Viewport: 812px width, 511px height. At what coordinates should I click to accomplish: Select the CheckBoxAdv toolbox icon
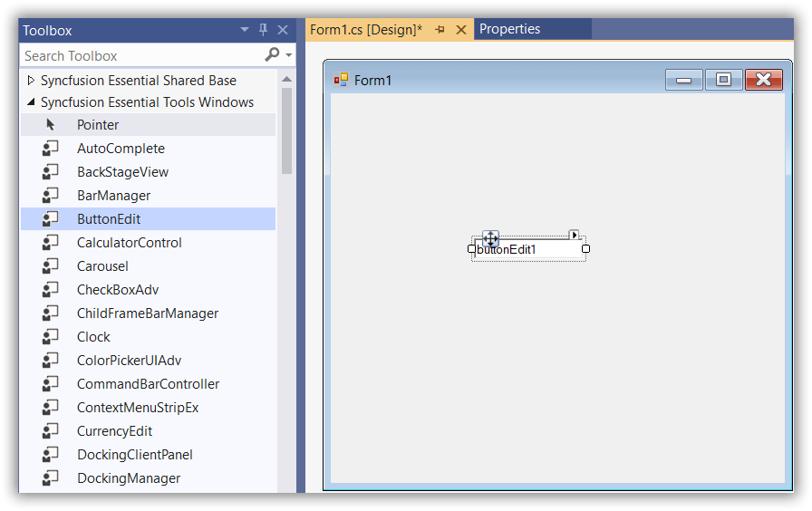pos(50,290)
